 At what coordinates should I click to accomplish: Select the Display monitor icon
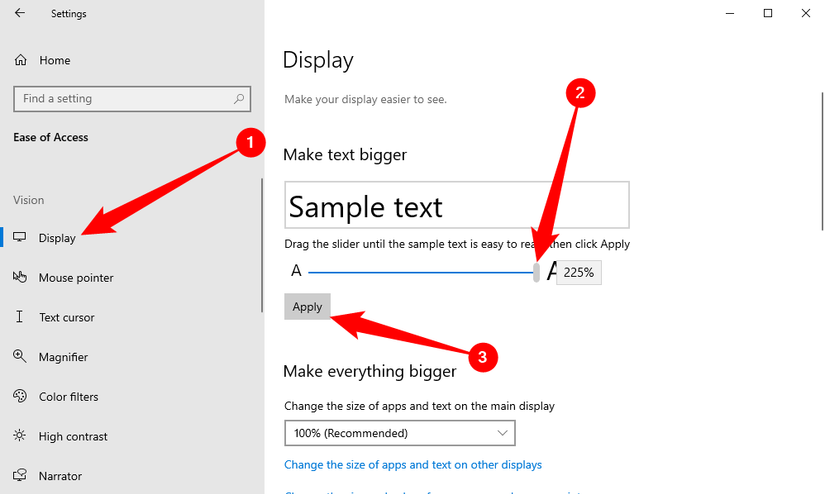tap(19, 237)
